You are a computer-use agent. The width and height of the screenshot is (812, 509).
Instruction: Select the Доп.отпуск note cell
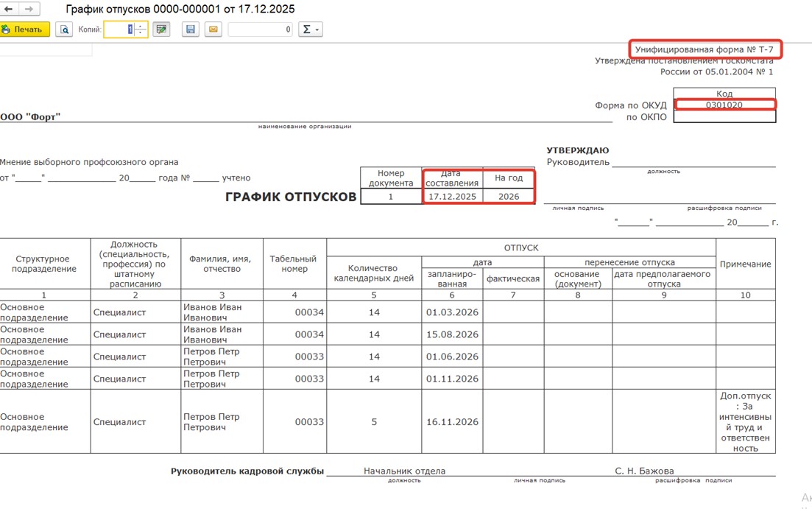click(745, 422)
